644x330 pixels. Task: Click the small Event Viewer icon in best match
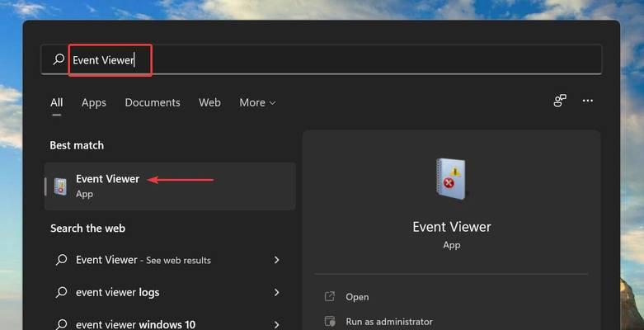click(61, 186)
